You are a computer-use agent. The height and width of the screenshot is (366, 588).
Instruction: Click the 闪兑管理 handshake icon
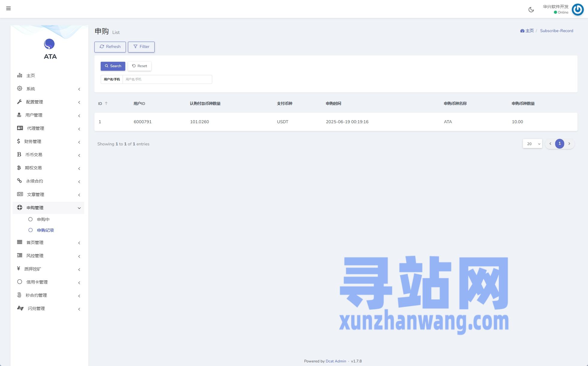click(x=20, y=308)
